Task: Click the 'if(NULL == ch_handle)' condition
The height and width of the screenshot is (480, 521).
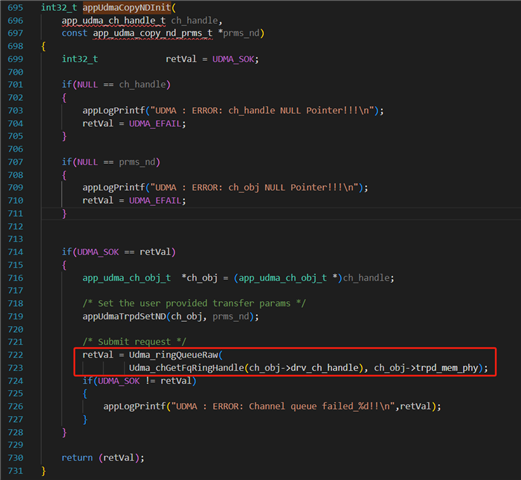Action: (x=116, y=85)
